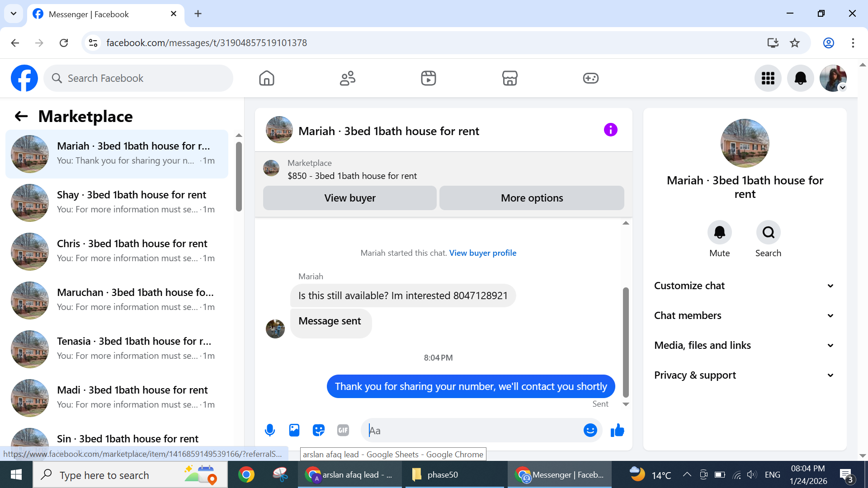Click the voice clip microphone icon
Image resolution: width=868 pixels, height=488 pixels.
(270, 430)
